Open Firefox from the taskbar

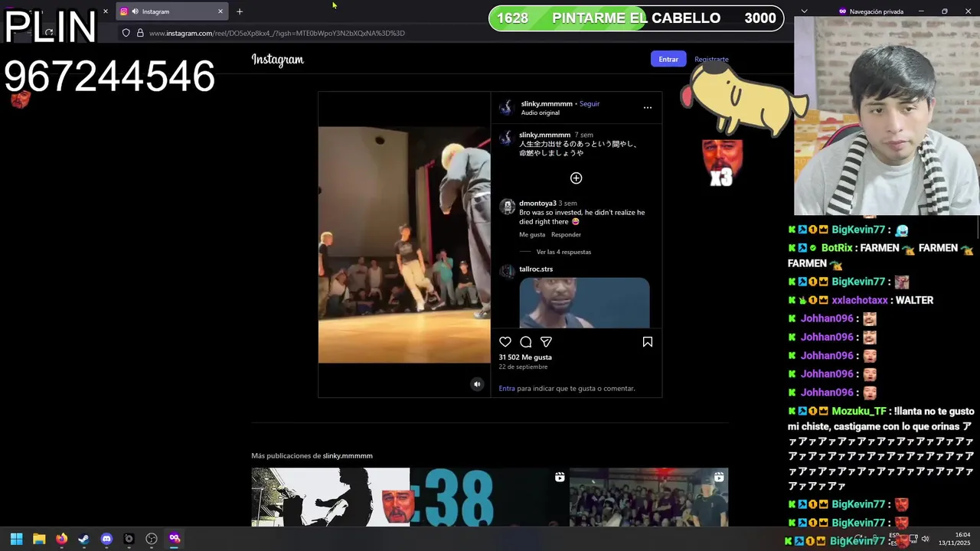point(61,539)
